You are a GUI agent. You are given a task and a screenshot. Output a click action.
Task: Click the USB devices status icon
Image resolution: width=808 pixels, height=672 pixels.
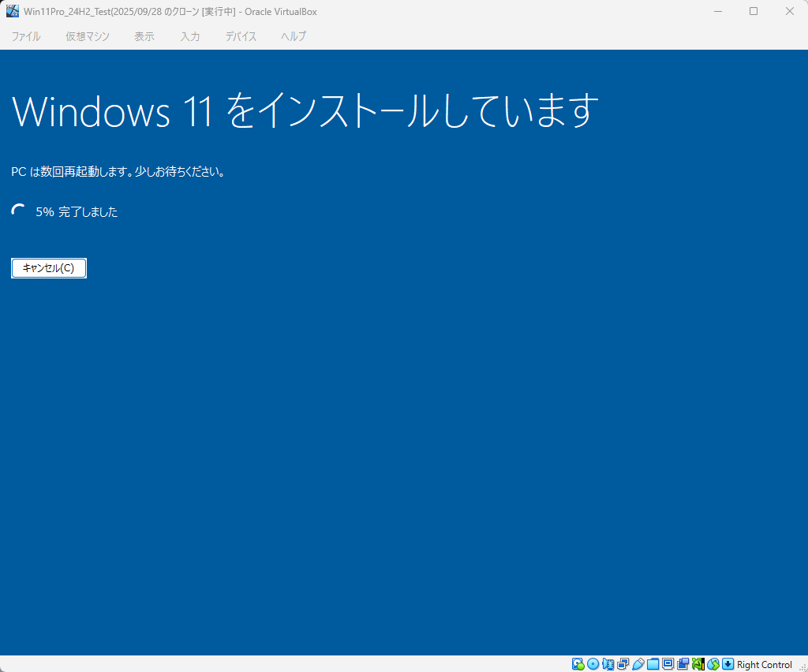(638, 664)
